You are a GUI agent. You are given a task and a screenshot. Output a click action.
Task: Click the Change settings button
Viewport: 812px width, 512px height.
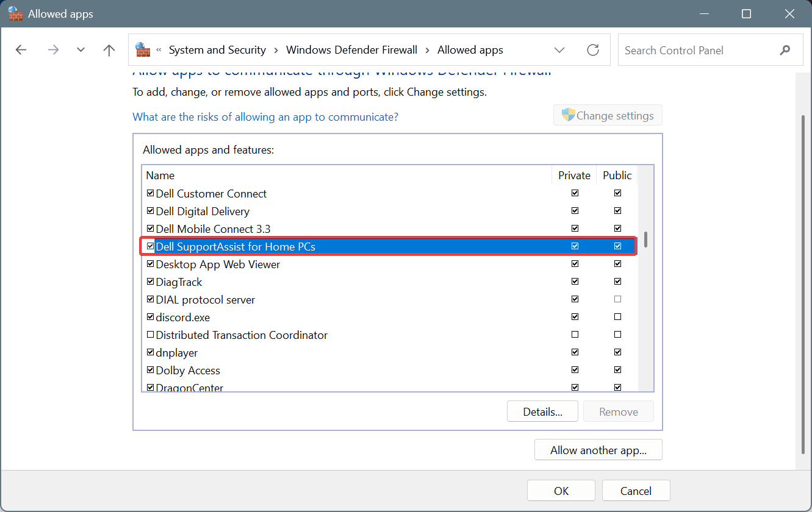click(608, 115)
